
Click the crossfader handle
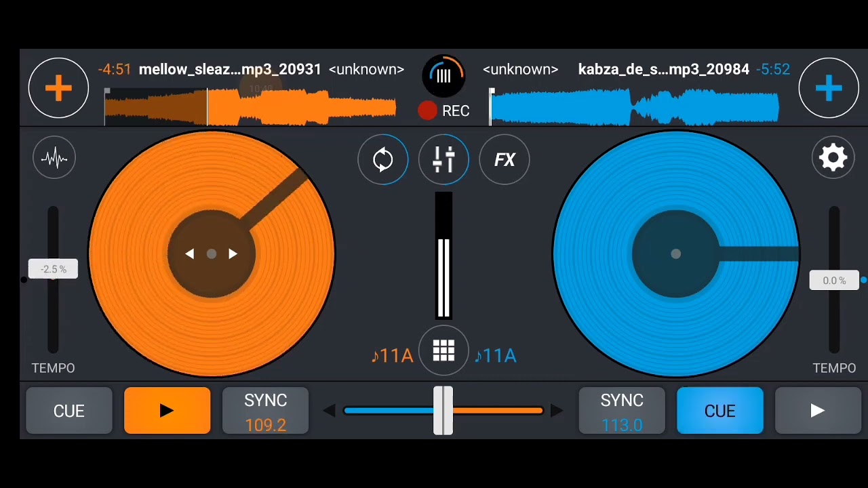click(443, 411)
